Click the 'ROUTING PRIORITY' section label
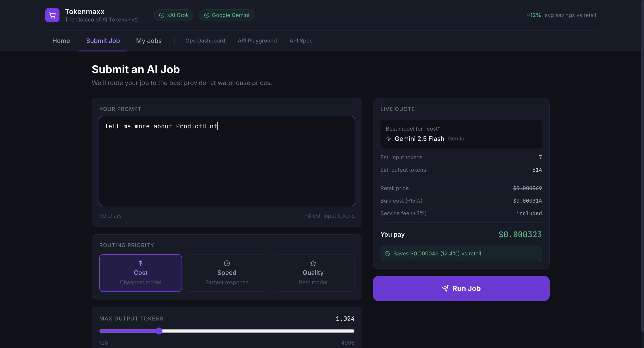The height and width of the screenshot is (348, 644). click(127, 245)
